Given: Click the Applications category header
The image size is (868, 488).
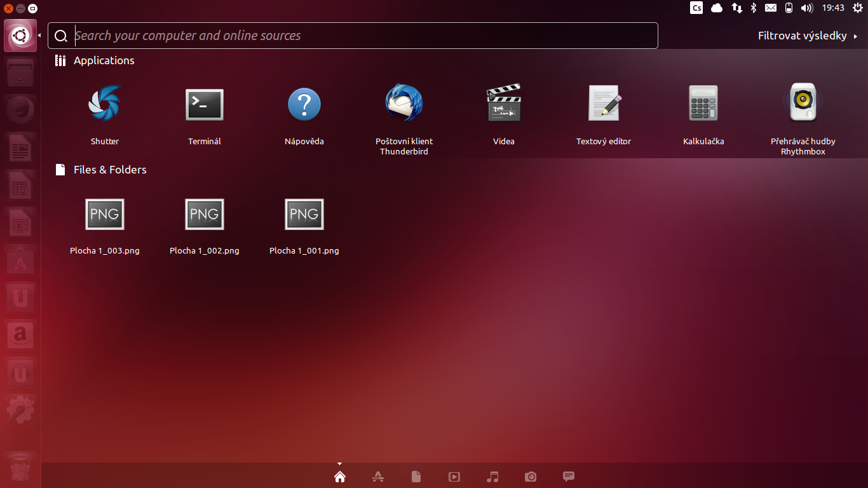Looking at the screenshot, I should click(104, 60).
